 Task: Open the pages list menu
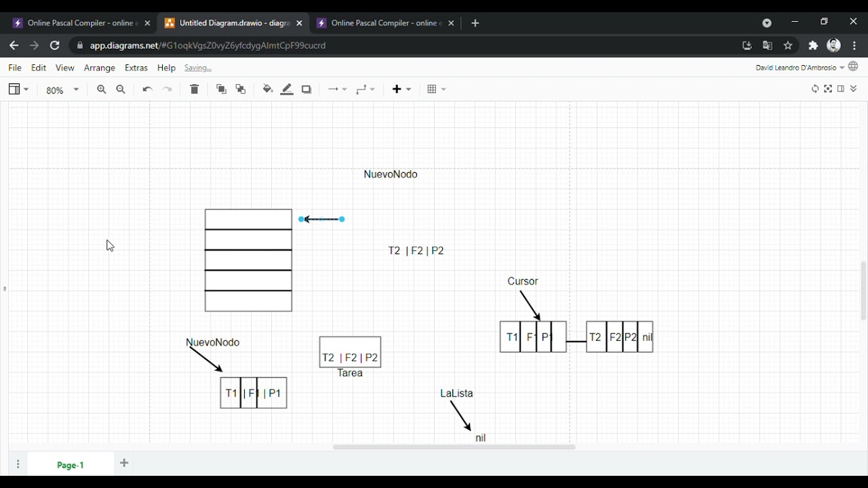18,464
